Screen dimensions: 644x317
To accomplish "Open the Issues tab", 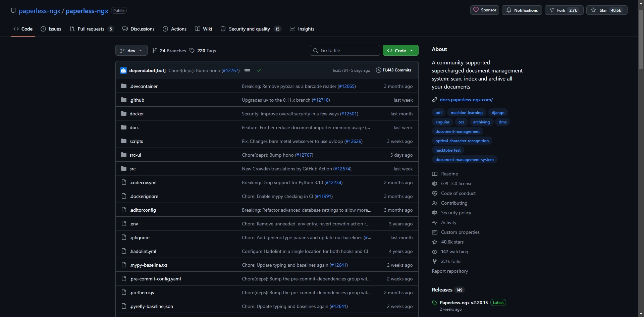I will 51,29.
